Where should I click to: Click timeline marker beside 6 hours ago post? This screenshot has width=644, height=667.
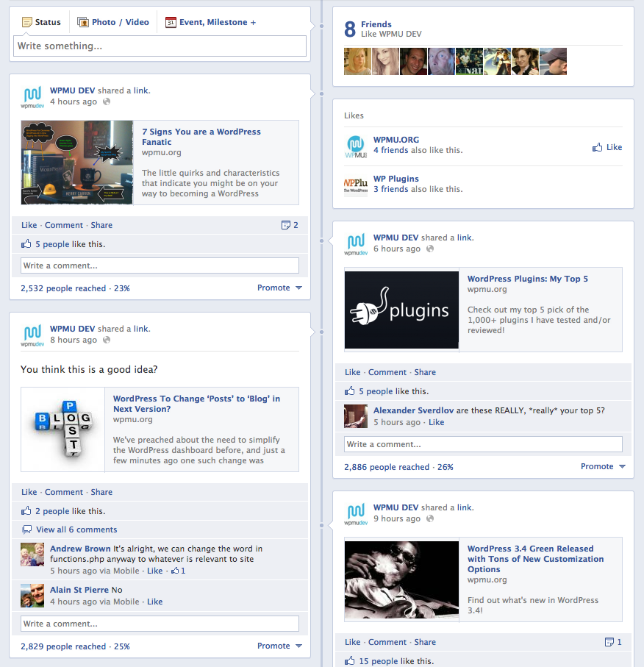(x=321, y=240)
